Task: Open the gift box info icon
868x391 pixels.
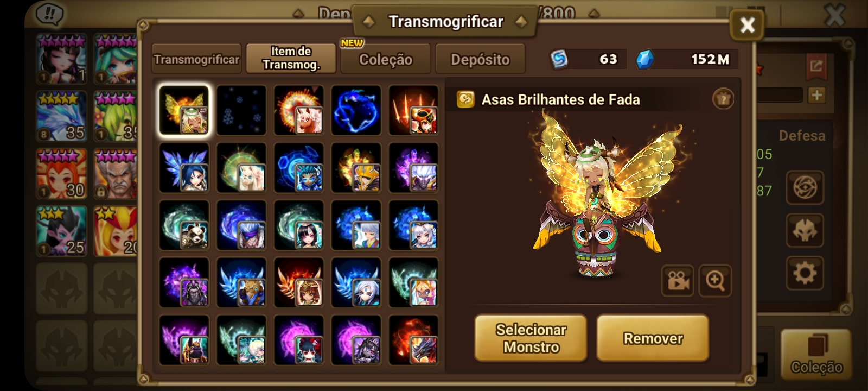Action: pyautogui.click(x=723, y=99)
